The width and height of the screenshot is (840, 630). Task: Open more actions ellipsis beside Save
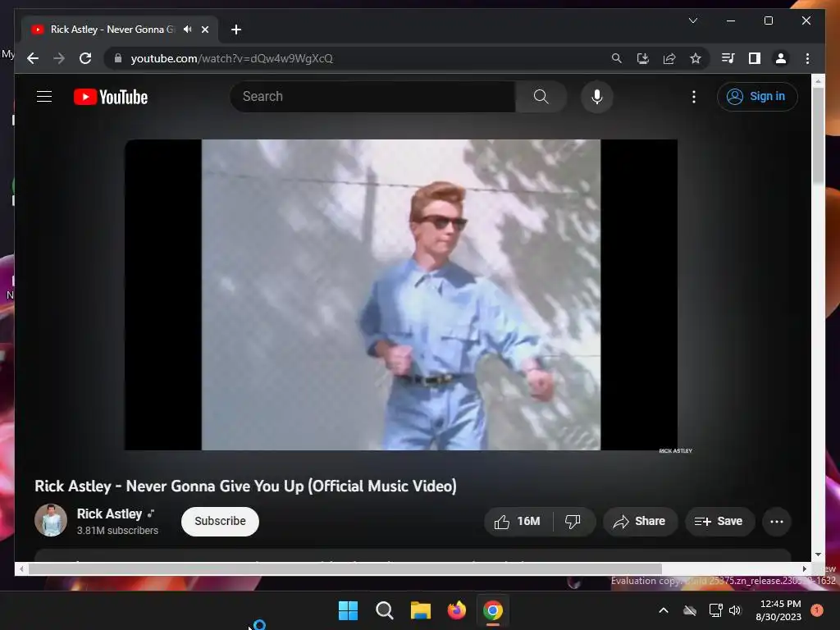[x=777, y=521]
